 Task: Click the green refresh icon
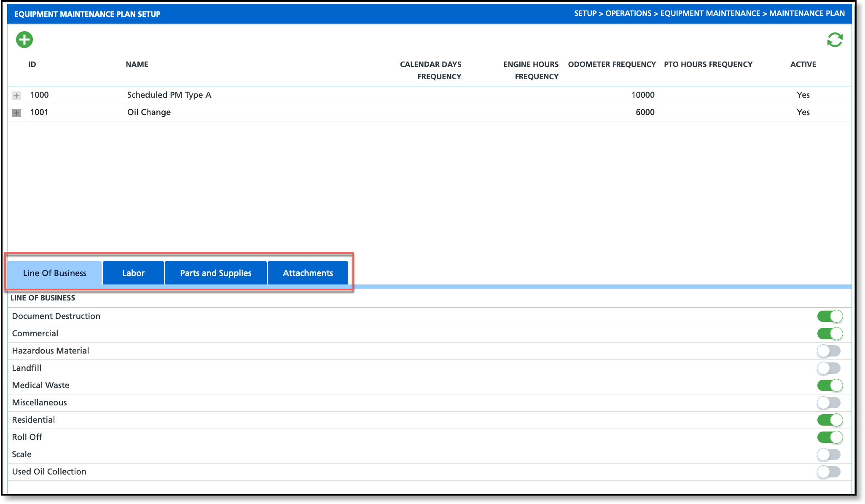click(x=834, y=40)
